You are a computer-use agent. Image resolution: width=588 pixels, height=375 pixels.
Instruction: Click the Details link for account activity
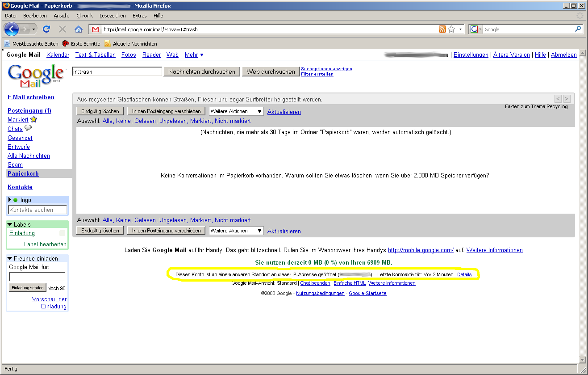pos(464,274)
